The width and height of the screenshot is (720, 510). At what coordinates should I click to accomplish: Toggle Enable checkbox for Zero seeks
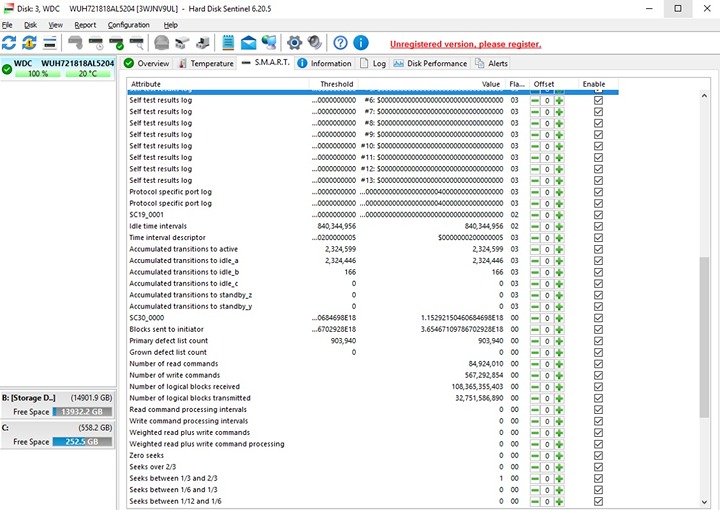[598, 456]
